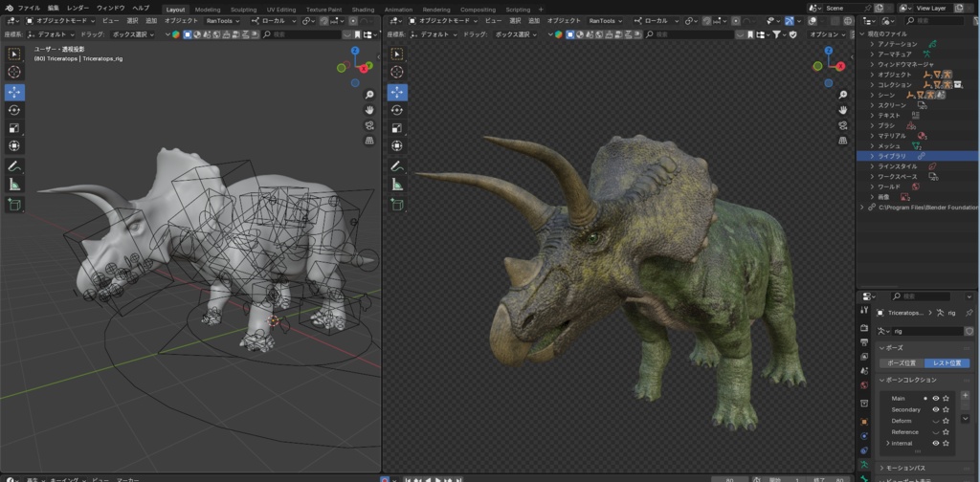Select the Annotate tool in left viewport
This screenshot has height=482, width=980.
14,166
